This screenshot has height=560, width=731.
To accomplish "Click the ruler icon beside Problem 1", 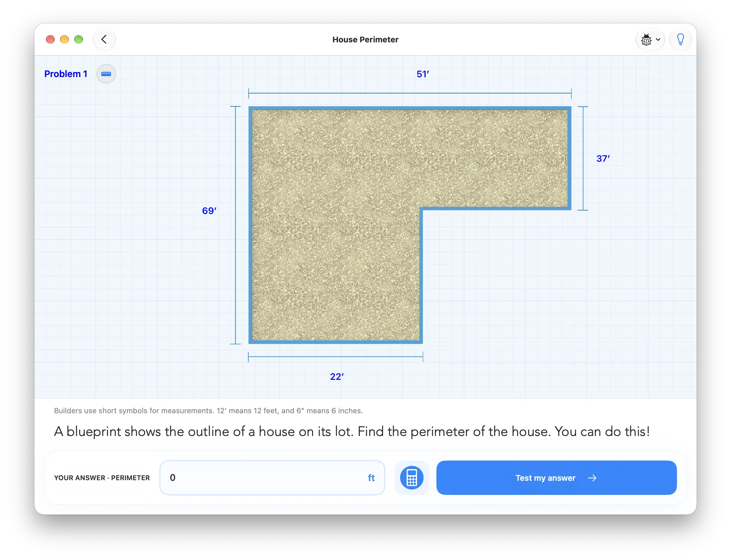I will pyautogui.click(x=106, y=74).
